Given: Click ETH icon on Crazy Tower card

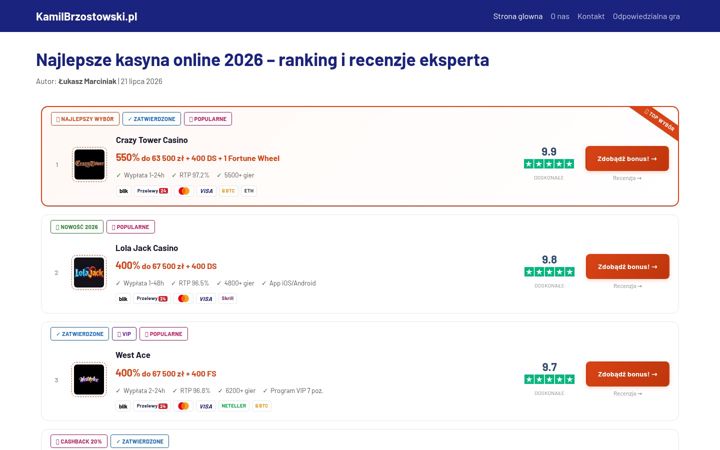Looking at the screenshot, I should click(x=249, y=191).
